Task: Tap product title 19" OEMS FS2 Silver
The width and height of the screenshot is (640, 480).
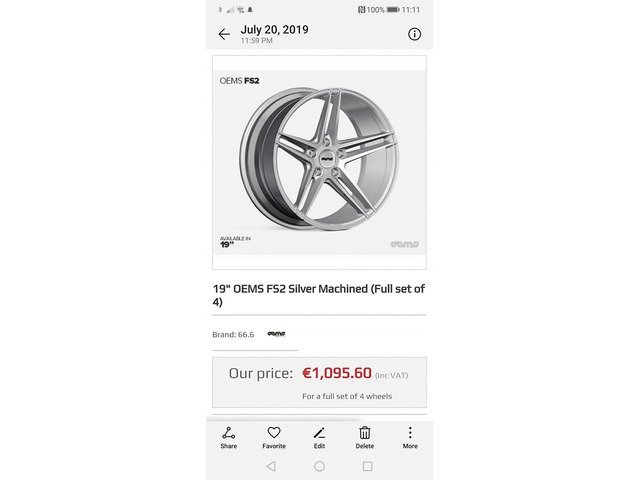Action: [319, 295]
